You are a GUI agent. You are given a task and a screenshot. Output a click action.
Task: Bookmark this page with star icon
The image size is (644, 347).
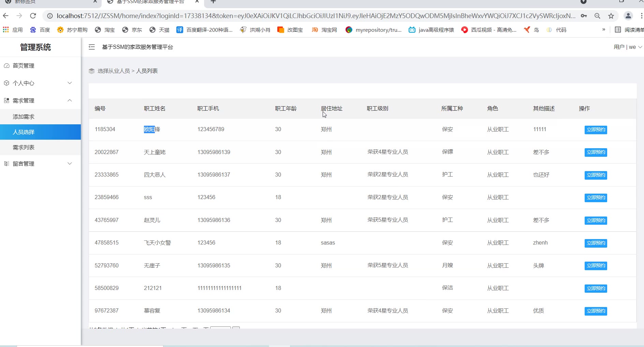pyautogui.click(x=611, y=16)
